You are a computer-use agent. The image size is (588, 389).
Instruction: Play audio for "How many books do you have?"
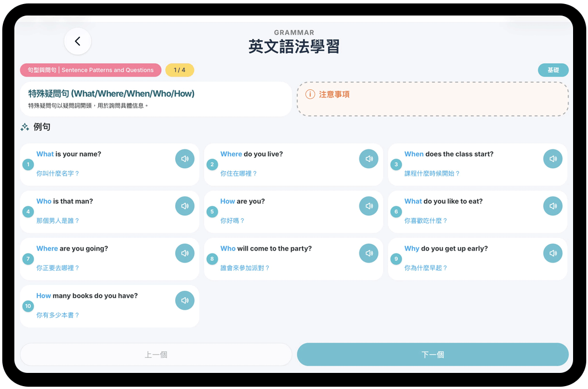pyautogui.click(x=185, y=301)
